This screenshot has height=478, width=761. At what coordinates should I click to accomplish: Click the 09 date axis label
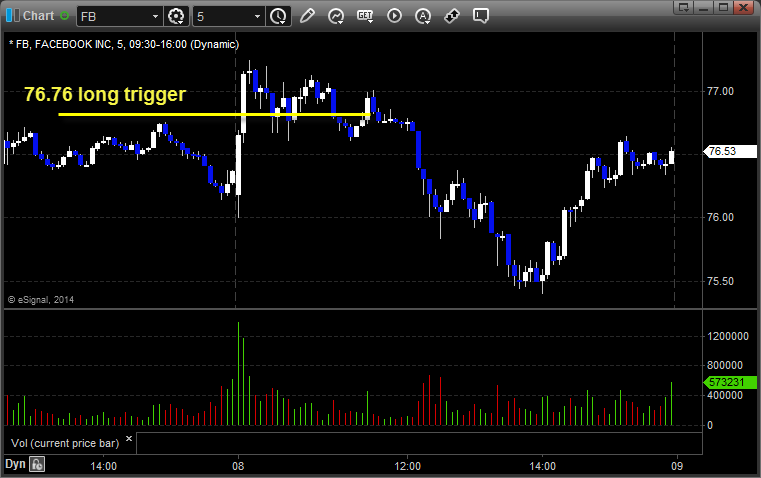[677, 466]
